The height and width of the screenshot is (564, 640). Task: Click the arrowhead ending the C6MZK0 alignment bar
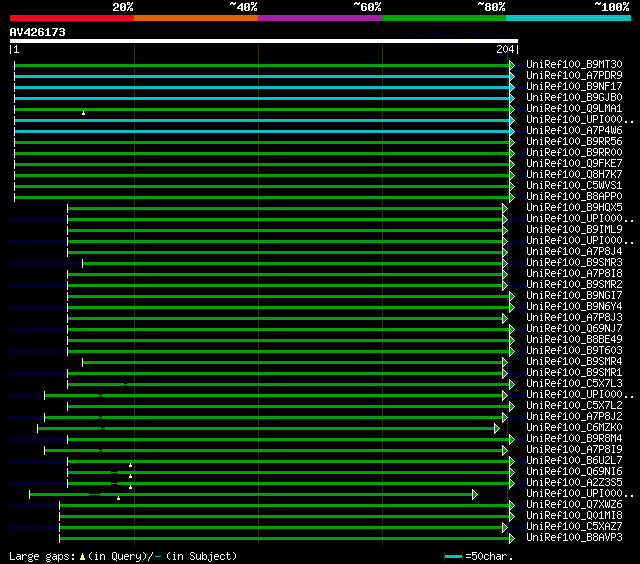coord(497,429)
